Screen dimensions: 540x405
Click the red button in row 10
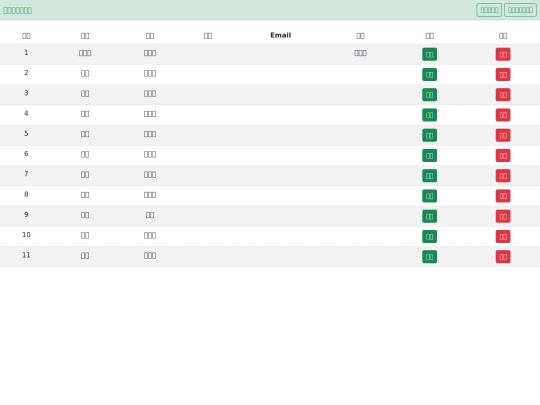(x=503, y=237)
